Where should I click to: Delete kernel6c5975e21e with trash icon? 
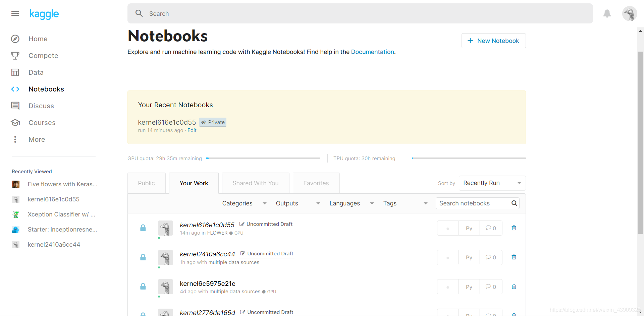coord(514,287)
